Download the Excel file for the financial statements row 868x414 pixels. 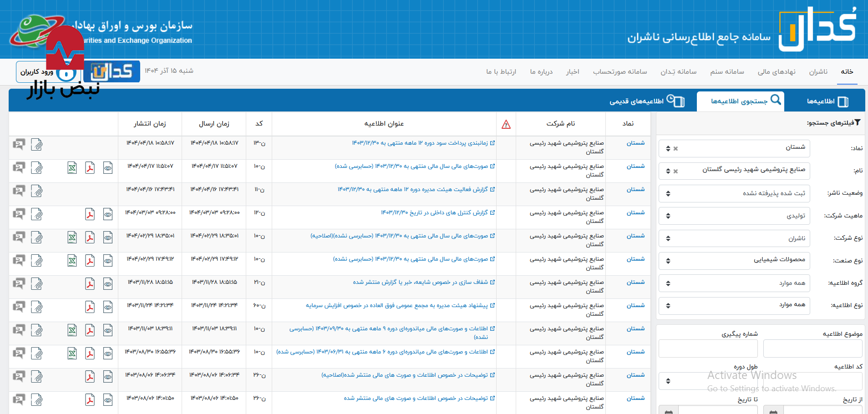tap(72, 168)
